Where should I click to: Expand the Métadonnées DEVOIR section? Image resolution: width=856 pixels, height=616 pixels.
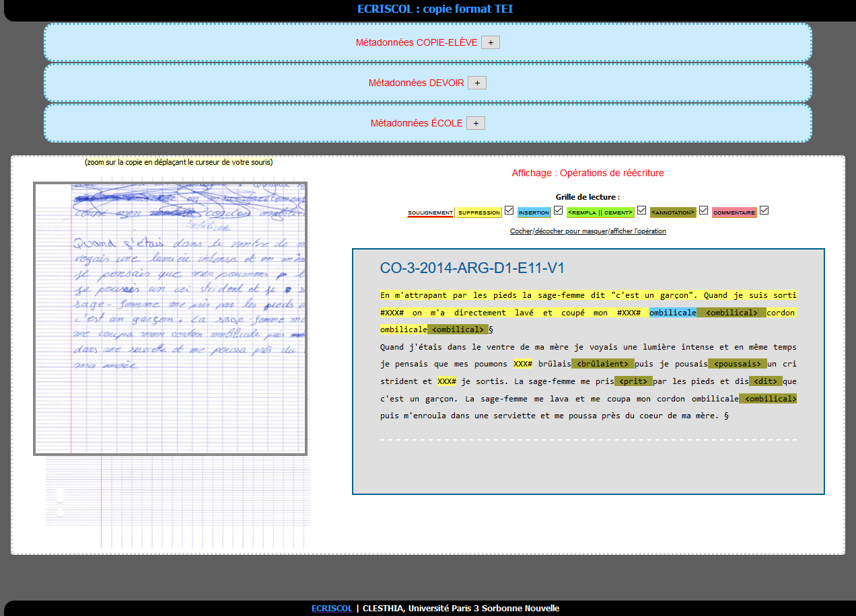click(477, 83)
